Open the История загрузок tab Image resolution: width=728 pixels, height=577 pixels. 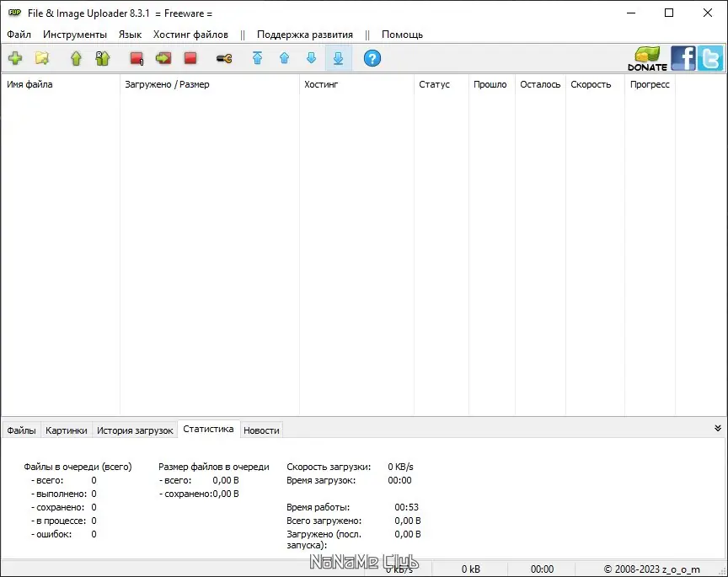click(134, 430)
